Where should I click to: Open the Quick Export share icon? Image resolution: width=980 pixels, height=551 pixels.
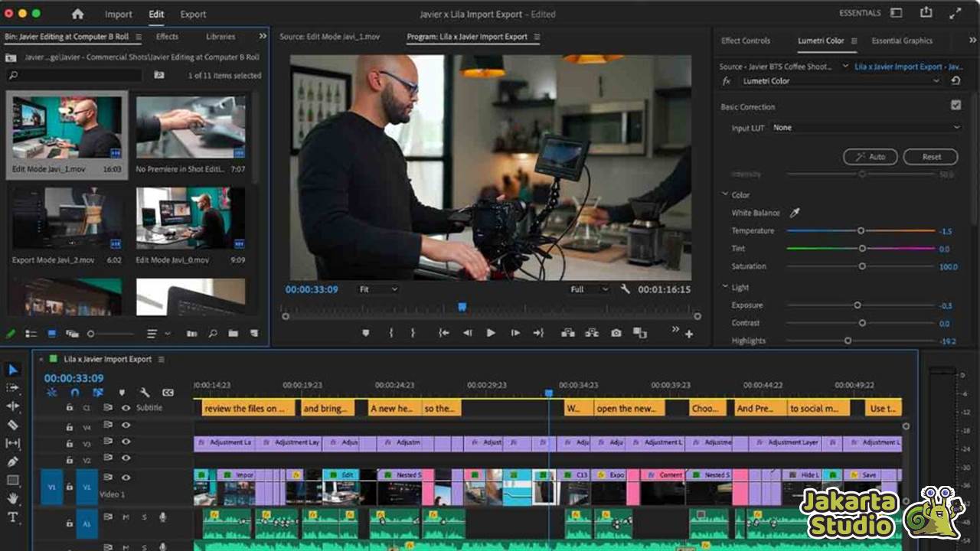click(x=926, y=12)
